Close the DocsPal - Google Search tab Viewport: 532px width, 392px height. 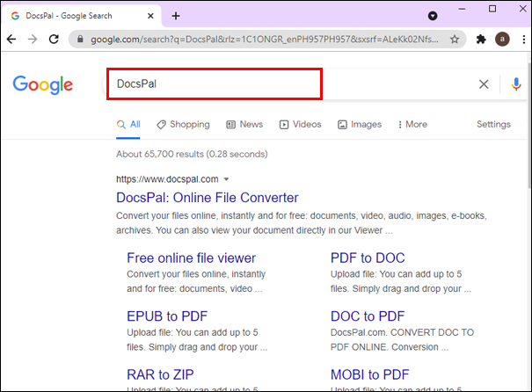150,16
